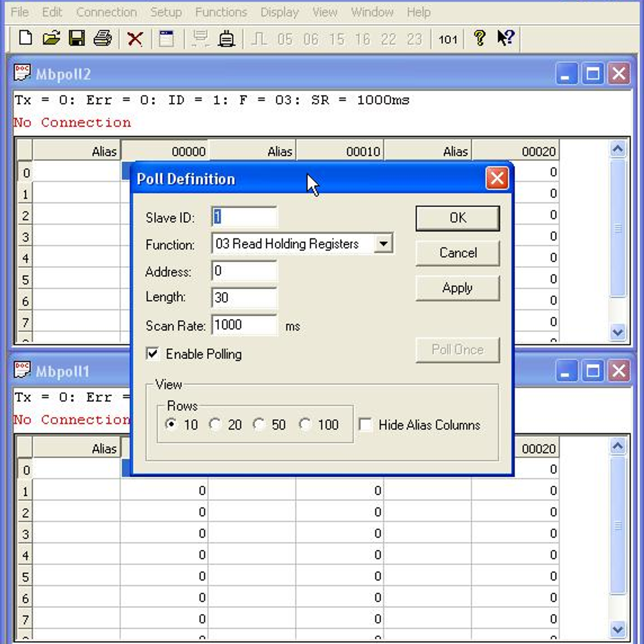This screenshot has width=644, height=644.
Task: Click the Apply button
Action: tap(458, 288)
